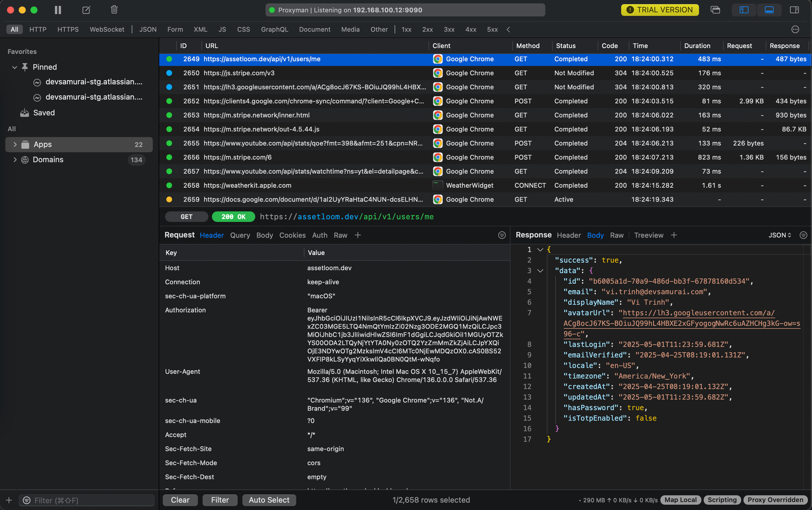812x510 pixels.
Task: Click Proxy Overridden status badge
Action: click(x=775, y=500)
